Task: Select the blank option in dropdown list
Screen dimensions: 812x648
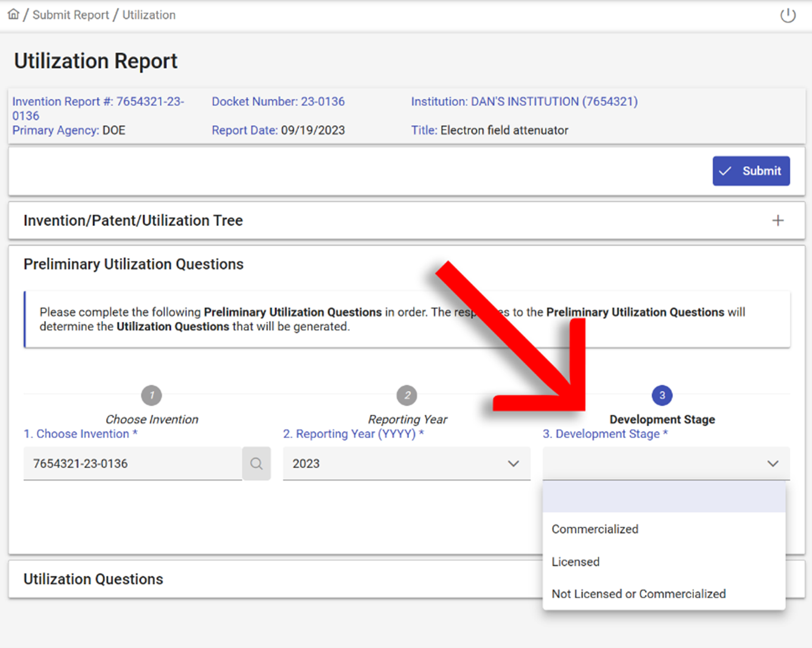Action: coord(664,497)
